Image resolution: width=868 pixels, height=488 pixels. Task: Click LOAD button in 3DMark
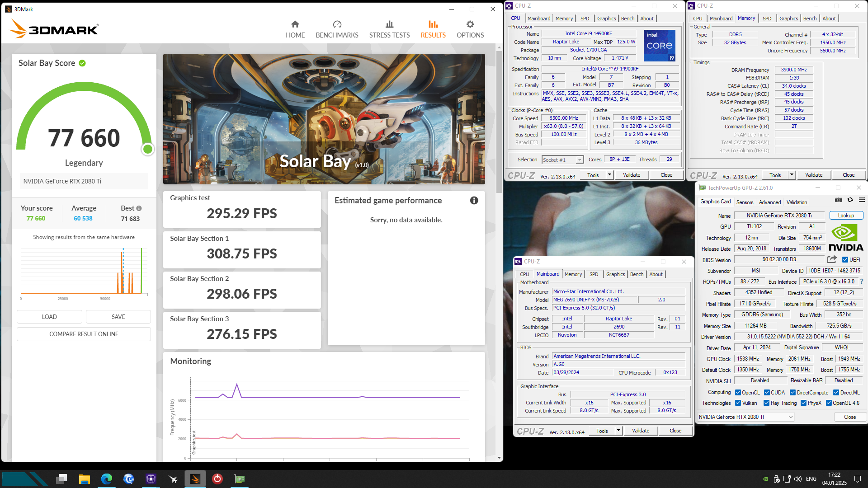(49, 317)
